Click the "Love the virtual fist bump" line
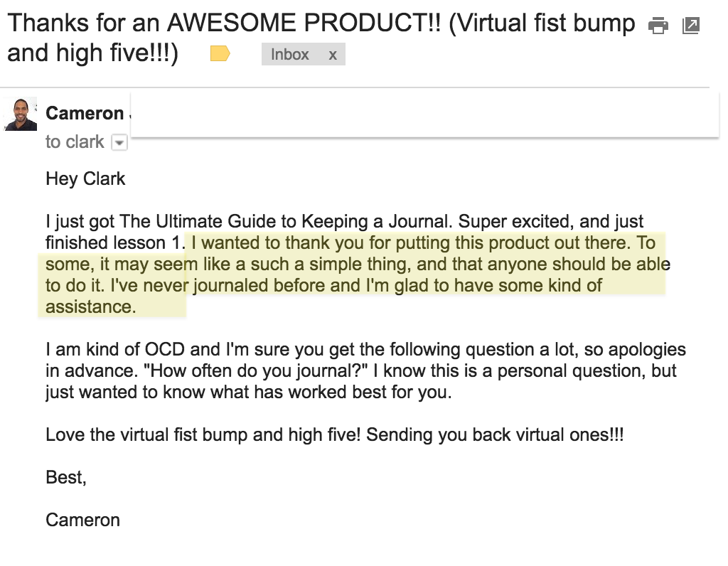The width and height of the screenshot is (728, 566). (x=334, y=435)
